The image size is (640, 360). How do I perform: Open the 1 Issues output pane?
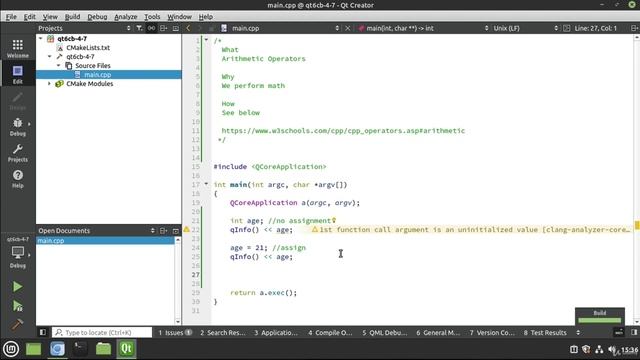[175, 332]
